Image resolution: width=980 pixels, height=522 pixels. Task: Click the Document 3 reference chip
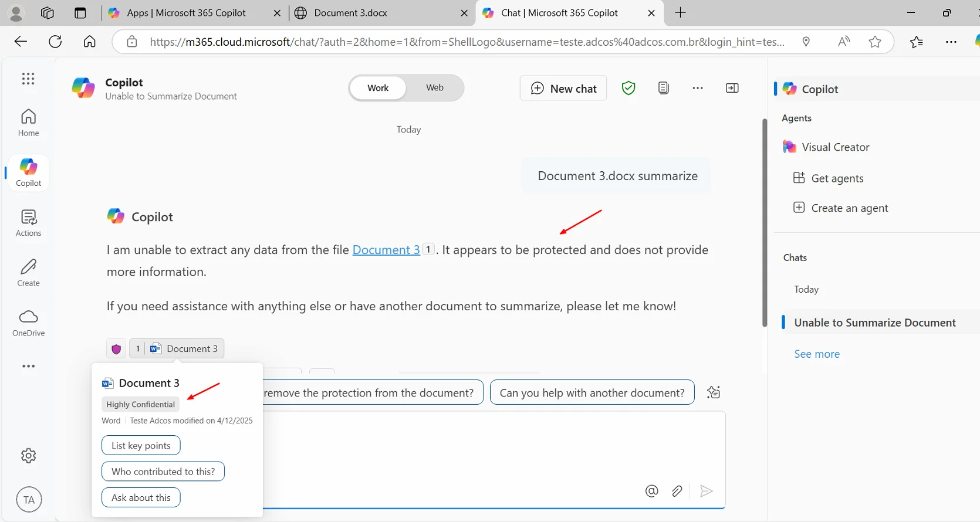[x=177, y=349]
